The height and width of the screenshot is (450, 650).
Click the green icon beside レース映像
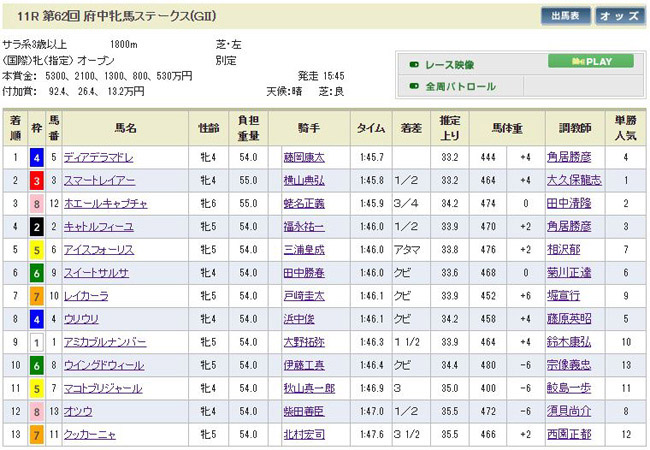point(414,65)
